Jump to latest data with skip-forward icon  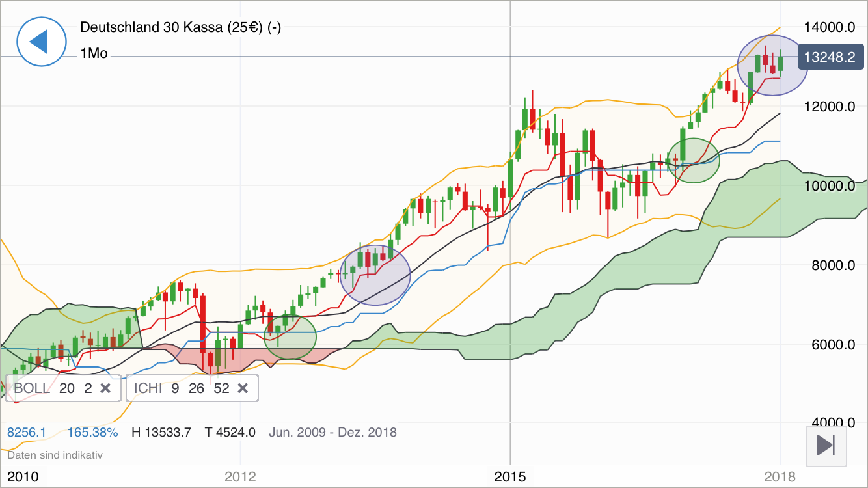[x=826, y=446]
